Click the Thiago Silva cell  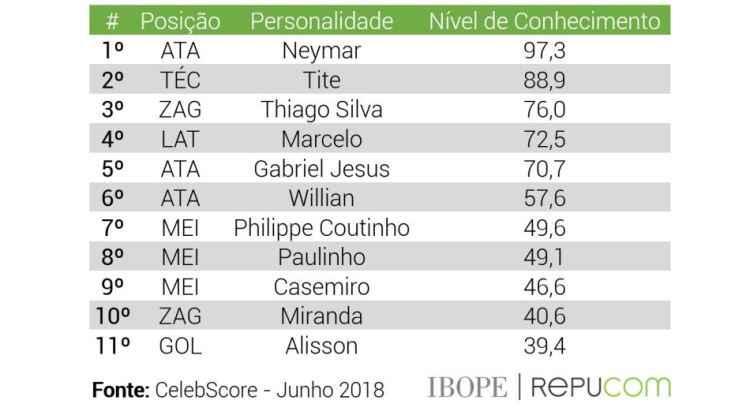click(321, 110)
